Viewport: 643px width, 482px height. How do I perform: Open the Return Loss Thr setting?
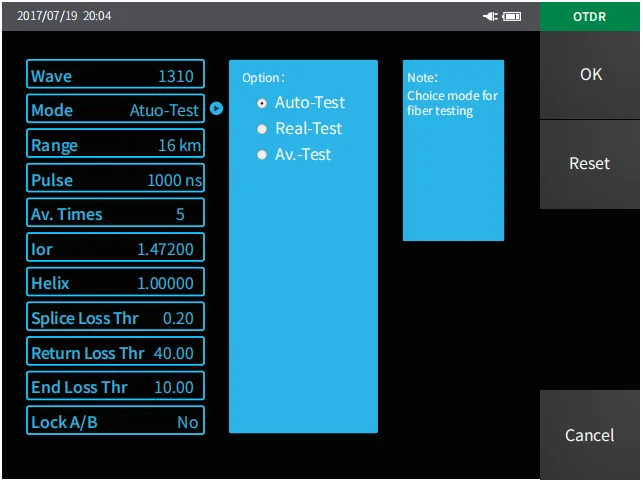click(x=115, y=351)
